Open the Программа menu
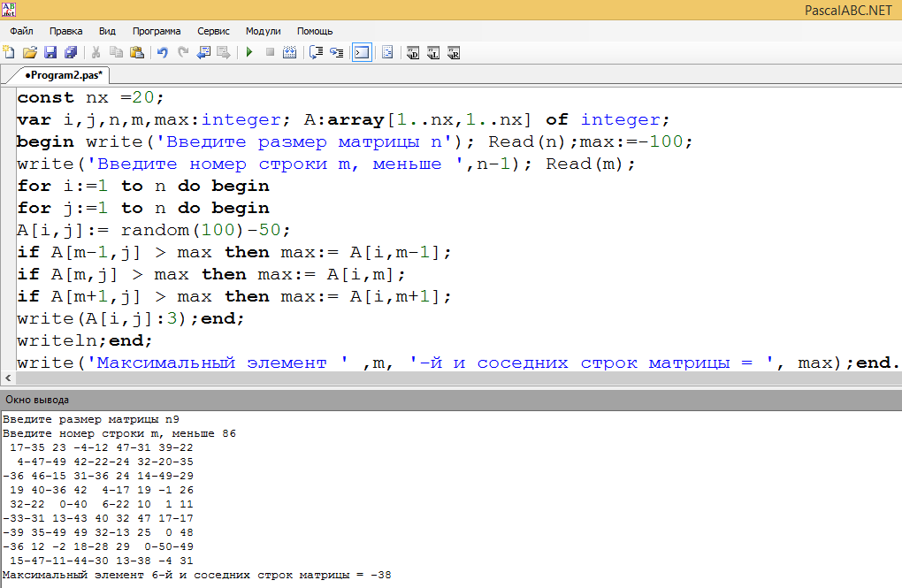The image size is (902, 588). 157,31
